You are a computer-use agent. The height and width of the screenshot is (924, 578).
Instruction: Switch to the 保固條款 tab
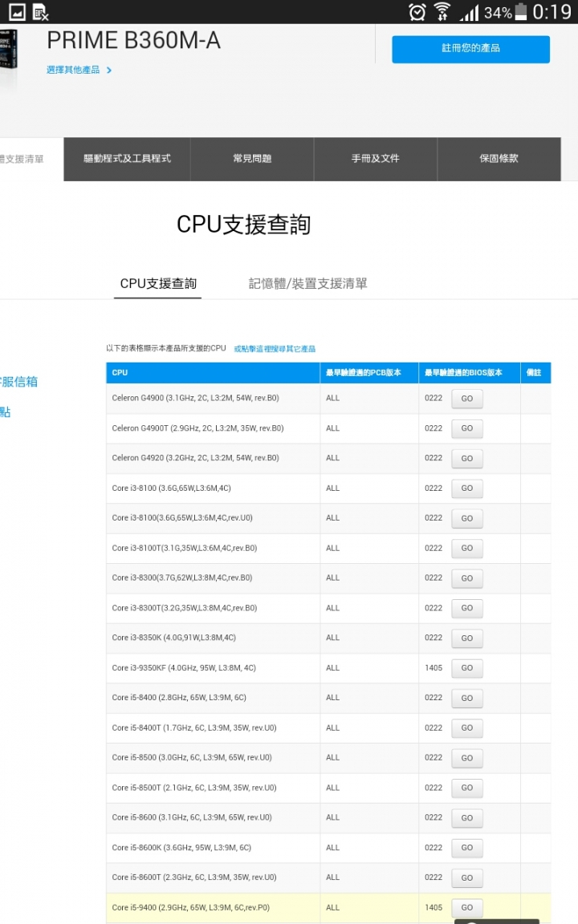tap(499, 159)
